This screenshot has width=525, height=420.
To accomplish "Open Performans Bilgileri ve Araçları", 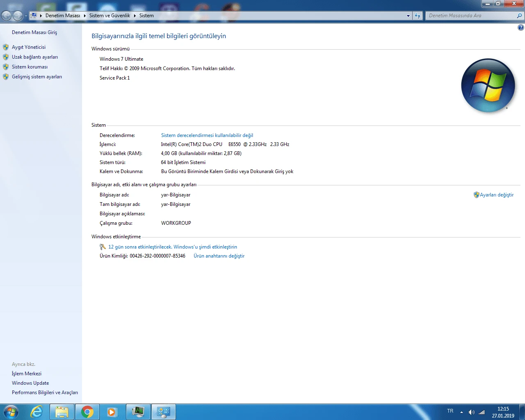I will [x=45, y=393].
